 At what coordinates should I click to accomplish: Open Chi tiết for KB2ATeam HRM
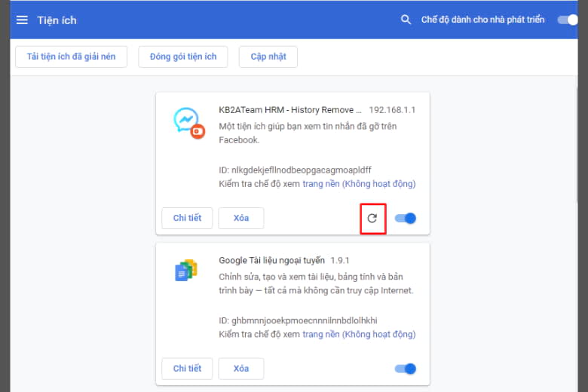187,218
